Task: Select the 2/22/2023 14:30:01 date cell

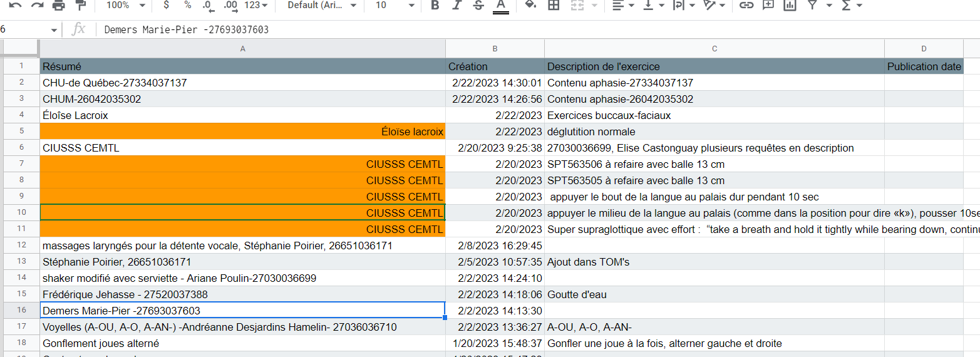Action: click(495, 83)
